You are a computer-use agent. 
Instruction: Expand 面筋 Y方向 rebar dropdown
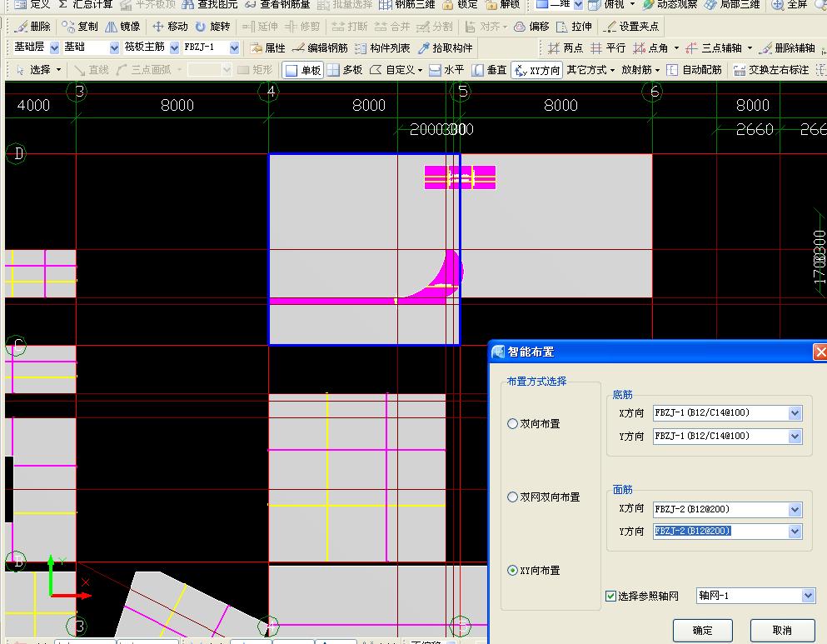[x=795, y=532]
